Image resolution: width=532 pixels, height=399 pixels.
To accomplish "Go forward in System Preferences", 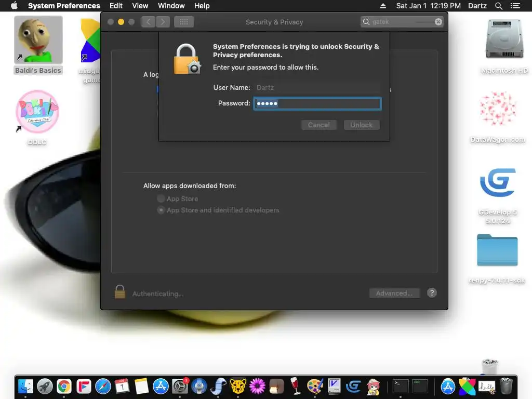I will click(x=163, y=22).
